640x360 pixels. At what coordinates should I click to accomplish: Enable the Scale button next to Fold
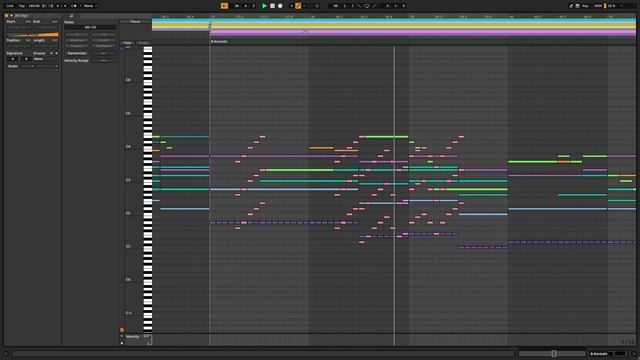[x=143, y=42]
